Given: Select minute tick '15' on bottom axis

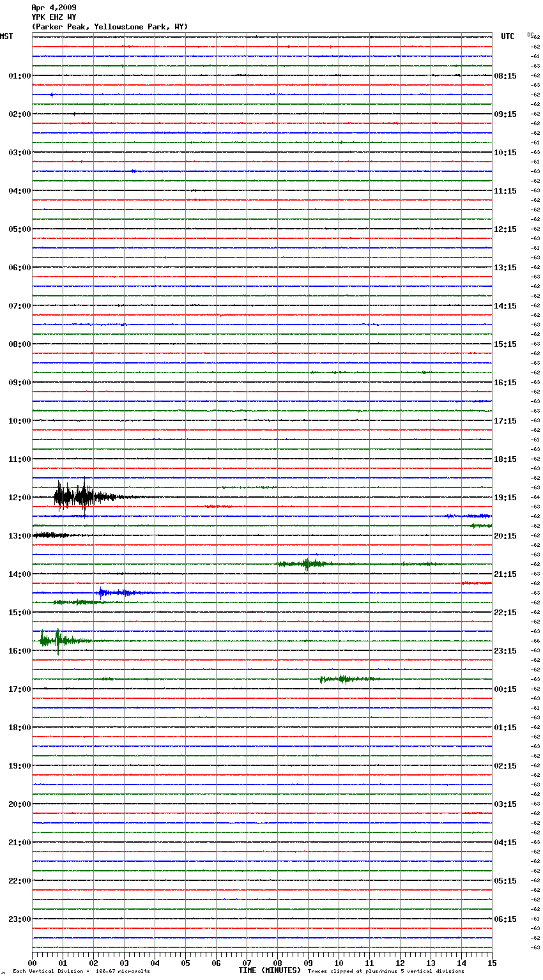Looking at the screenshot, I should (x=492, y=963).
